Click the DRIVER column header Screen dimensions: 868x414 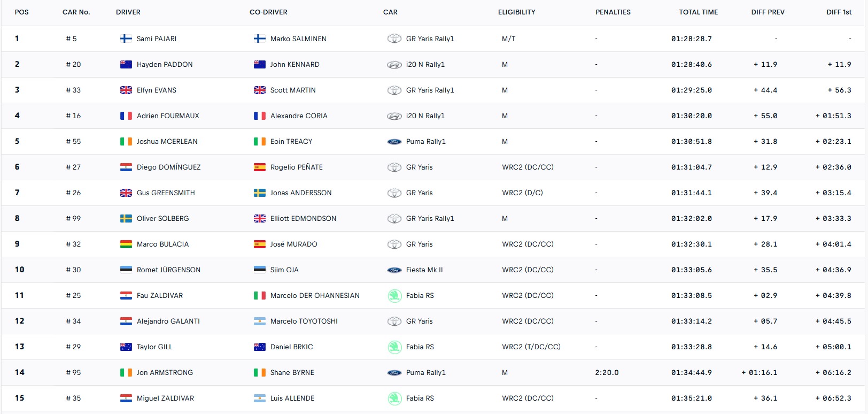(128, 12)
